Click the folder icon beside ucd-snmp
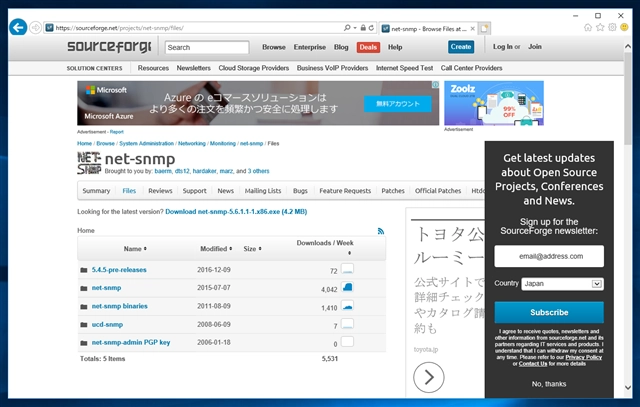Screen dimensions: 640x407 84,325
